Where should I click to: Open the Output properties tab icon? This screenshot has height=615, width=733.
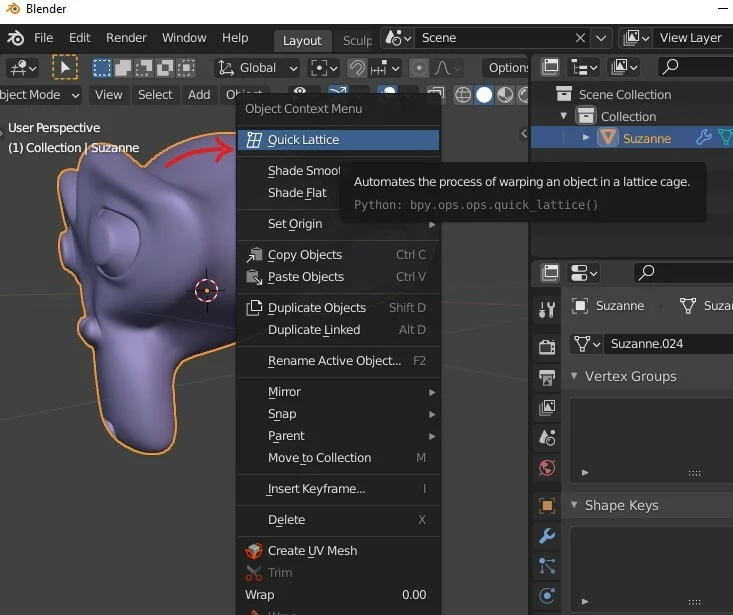pyautogui.click(x=547, y=377)
